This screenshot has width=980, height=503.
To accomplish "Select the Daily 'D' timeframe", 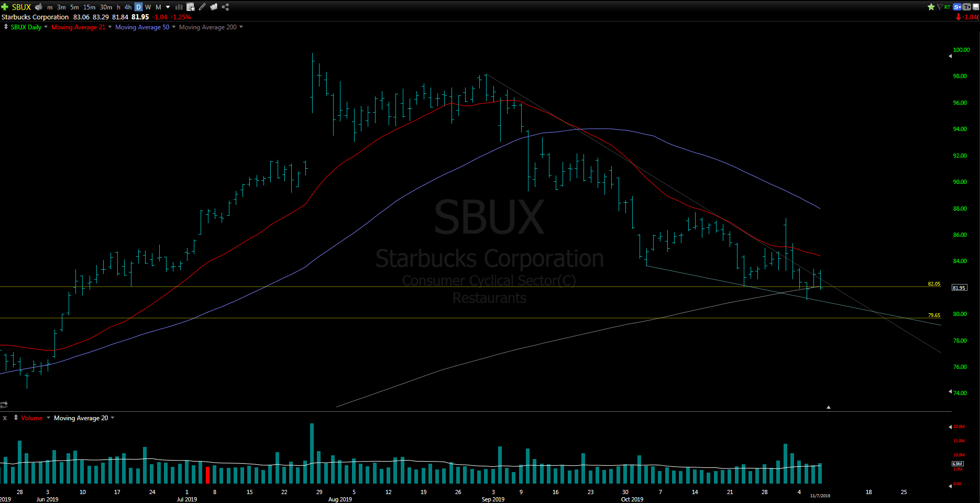I will [138, 7].
